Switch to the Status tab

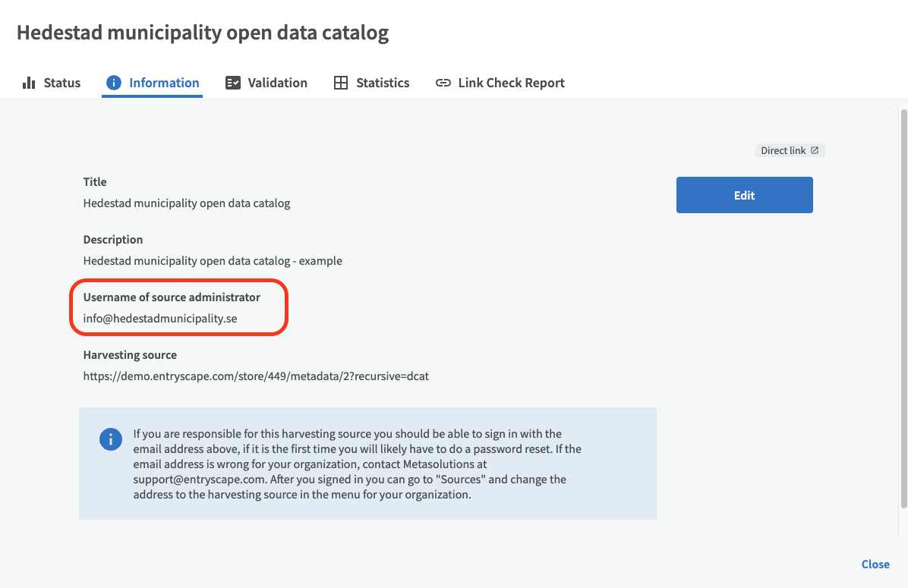point(61,83)
